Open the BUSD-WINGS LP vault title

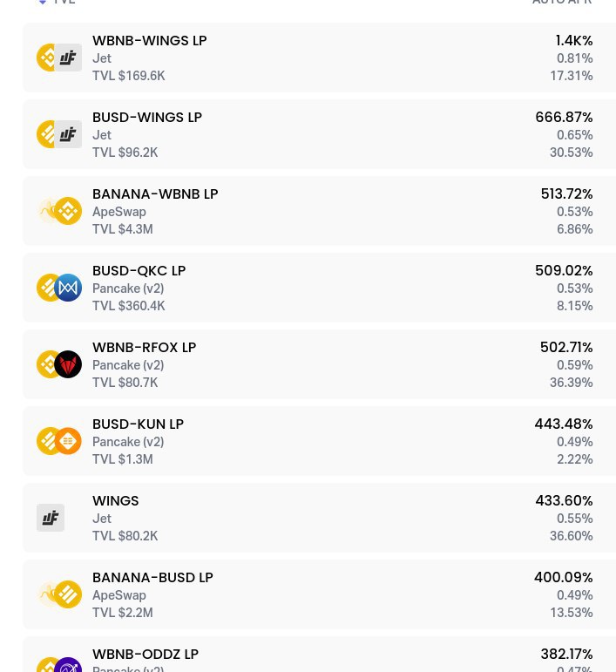coord(147,118)
